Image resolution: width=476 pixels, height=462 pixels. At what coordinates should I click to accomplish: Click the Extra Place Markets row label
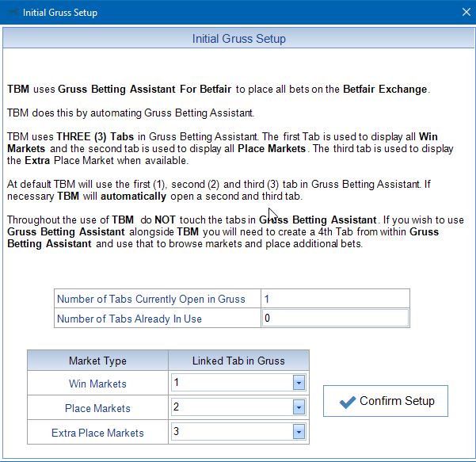coord(97,433)
